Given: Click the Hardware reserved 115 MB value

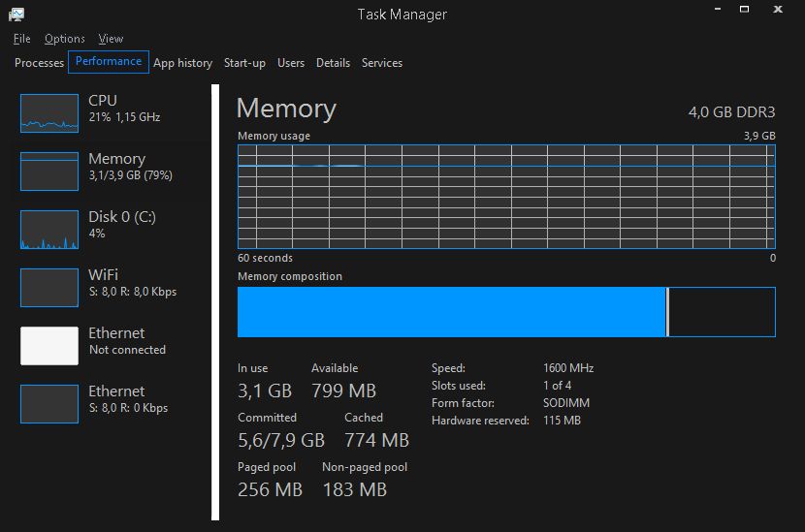Looking at the screenshot, I should tap(562, 421).
